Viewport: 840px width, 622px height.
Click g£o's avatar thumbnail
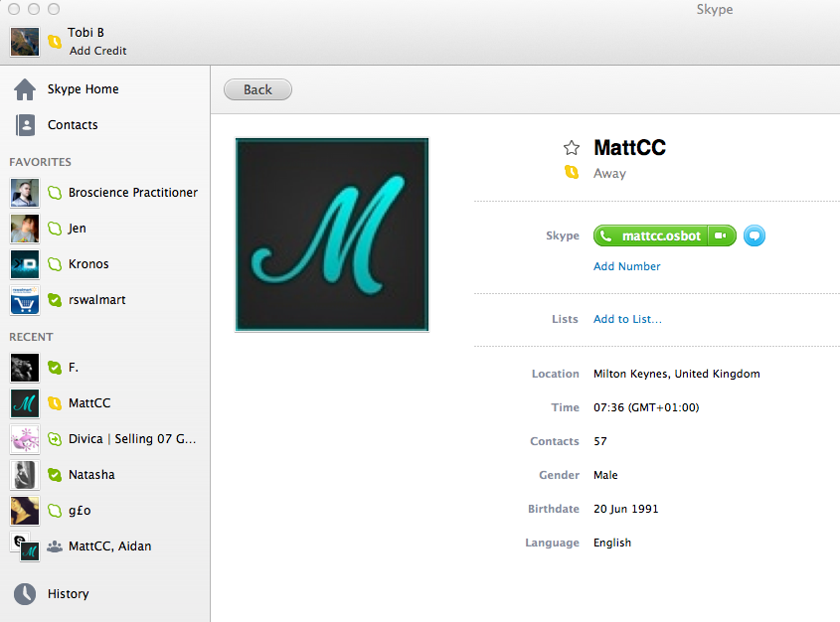click(x=25, y=511)
